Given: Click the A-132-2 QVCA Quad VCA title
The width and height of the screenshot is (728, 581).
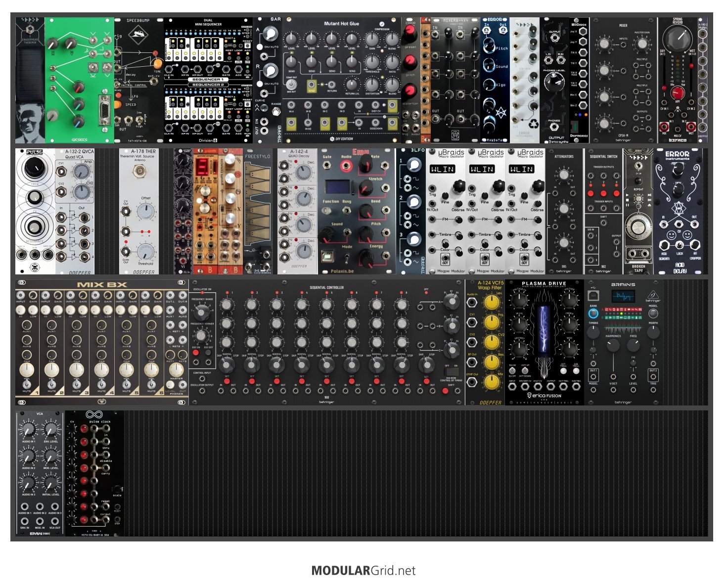Looking at the screenshot, I should point(79,154).
